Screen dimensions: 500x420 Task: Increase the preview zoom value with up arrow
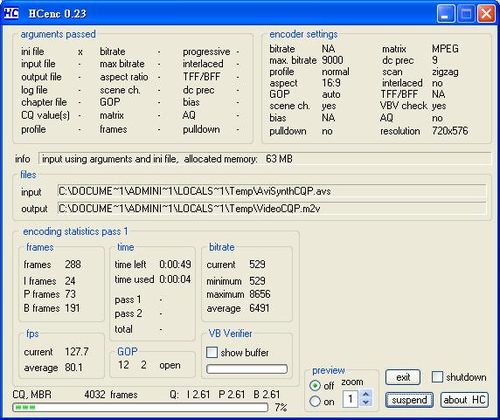point(366,394)
